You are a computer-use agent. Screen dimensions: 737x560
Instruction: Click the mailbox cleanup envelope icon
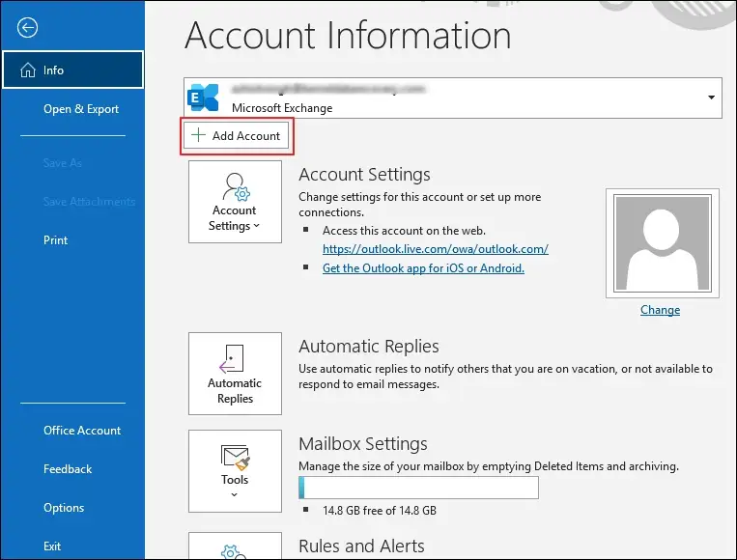235,457
